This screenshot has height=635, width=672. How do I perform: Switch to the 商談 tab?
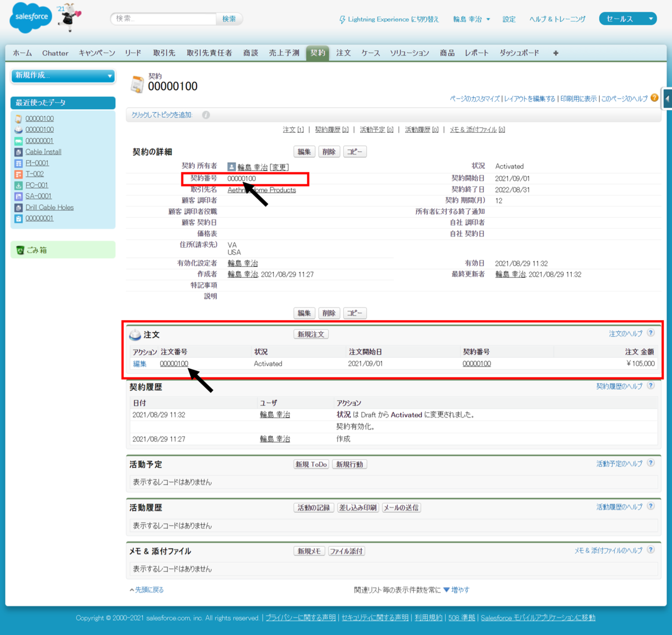[251, 53]
